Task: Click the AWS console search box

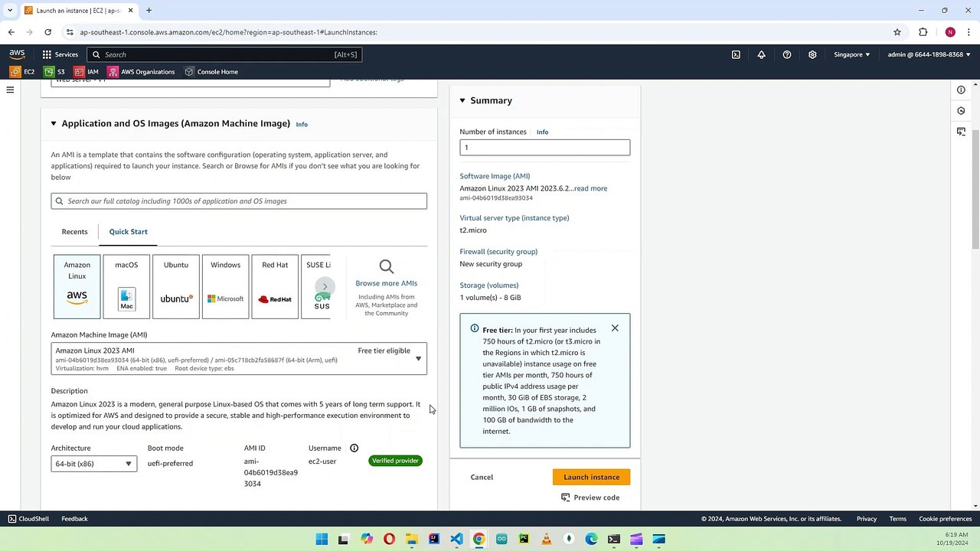Action: (x=224, y=54)
